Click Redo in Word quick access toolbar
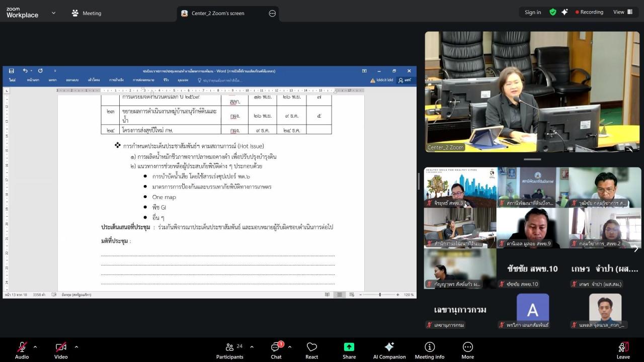The width and height of the screenshot is (644, 362). [40, 71]
